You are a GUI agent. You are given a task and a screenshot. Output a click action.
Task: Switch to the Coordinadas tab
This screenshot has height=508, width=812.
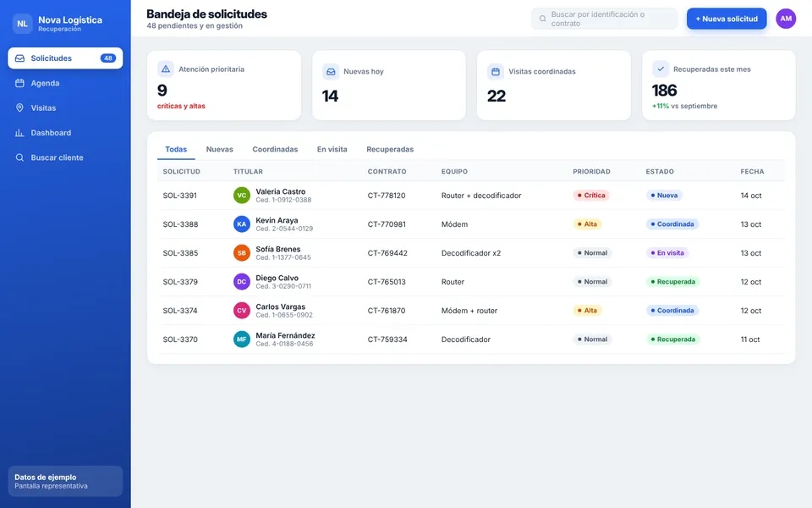[x=275, y=149]
